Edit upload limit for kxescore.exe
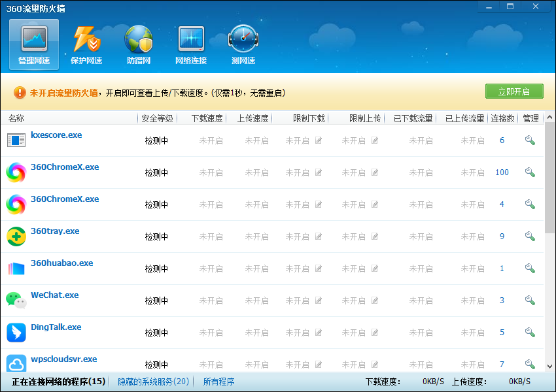The image size is (556, 392). pos(374,140)
